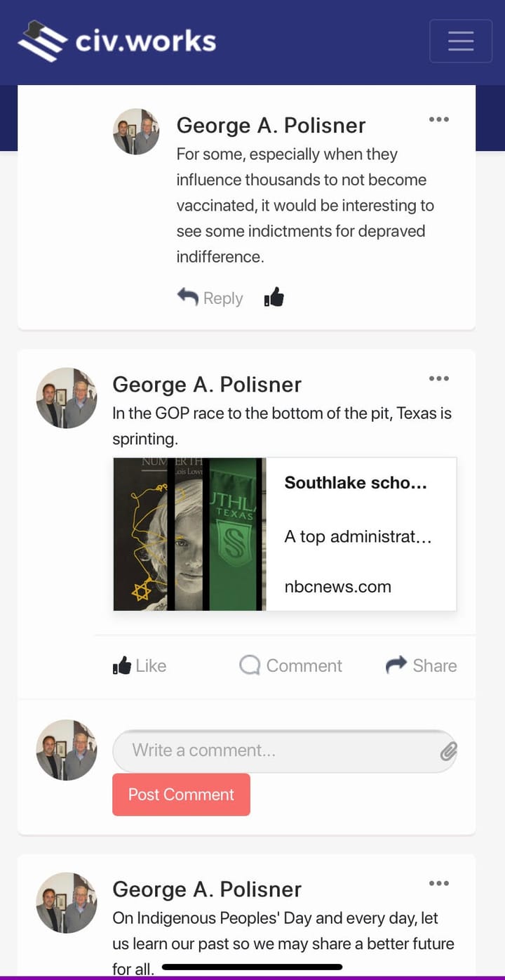Like the Texas GOP post
Viewport: 505px width, 980px height.
(x=140, y=666)
